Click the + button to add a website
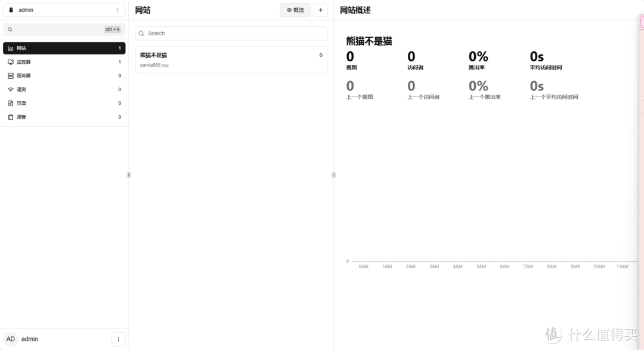The width and height of the screenshot is (644, 350). point(320,10)
